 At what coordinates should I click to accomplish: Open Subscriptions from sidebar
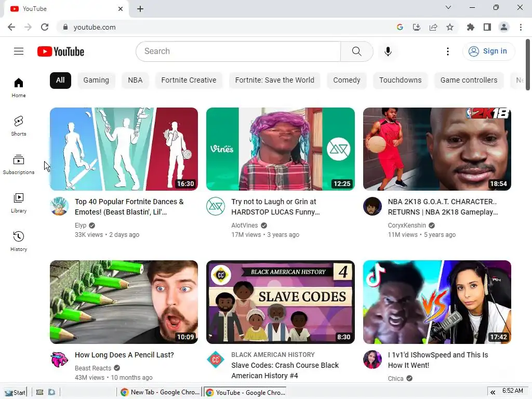click(19, 164)
